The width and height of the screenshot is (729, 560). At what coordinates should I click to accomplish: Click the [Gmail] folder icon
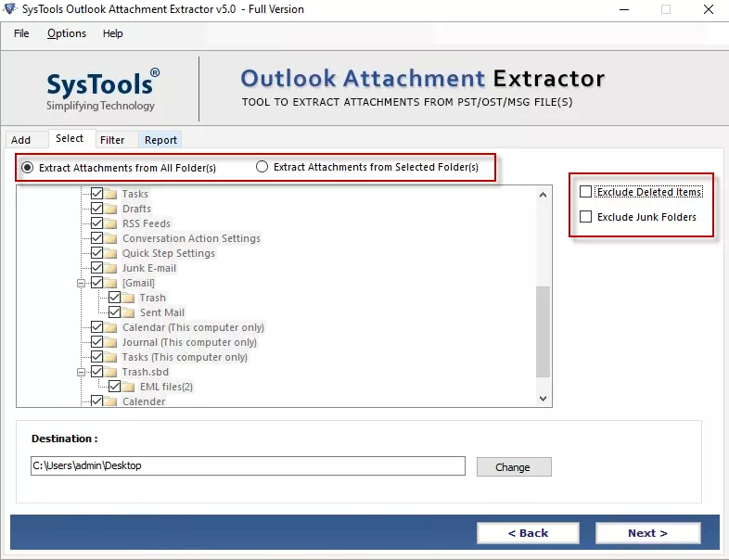pos(110,283)
